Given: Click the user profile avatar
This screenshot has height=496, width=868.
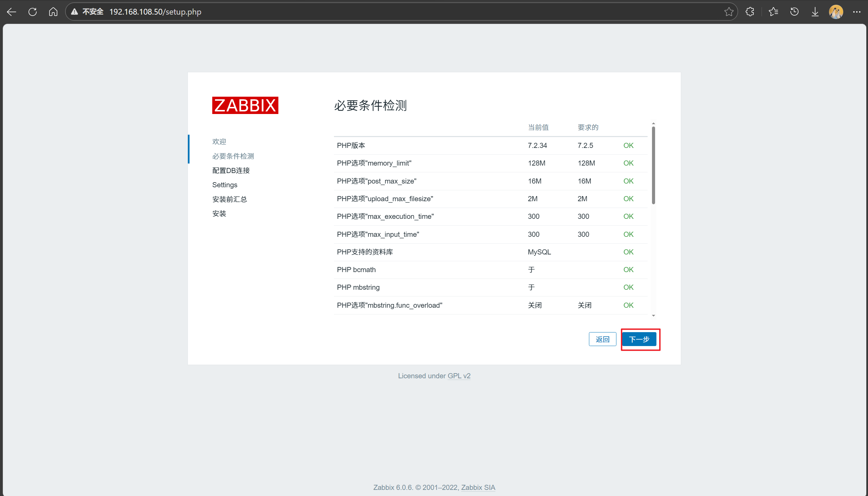Looking at the screenshot, I should 836,12.
